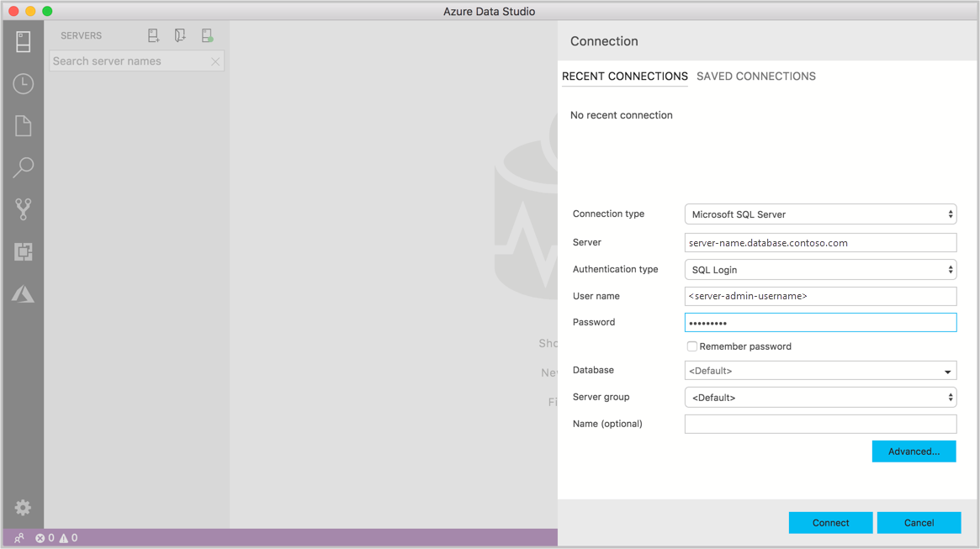Viewport: 980px width, 549px height.
Task: Select the Recent Connections tab
Action: click(x=624, y=76)
